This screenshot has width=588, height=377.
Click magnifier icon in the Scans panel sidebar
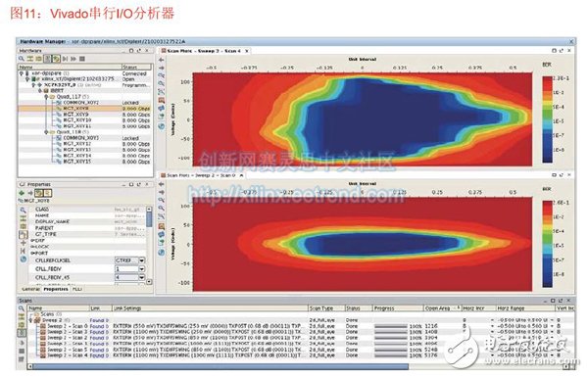21,308
